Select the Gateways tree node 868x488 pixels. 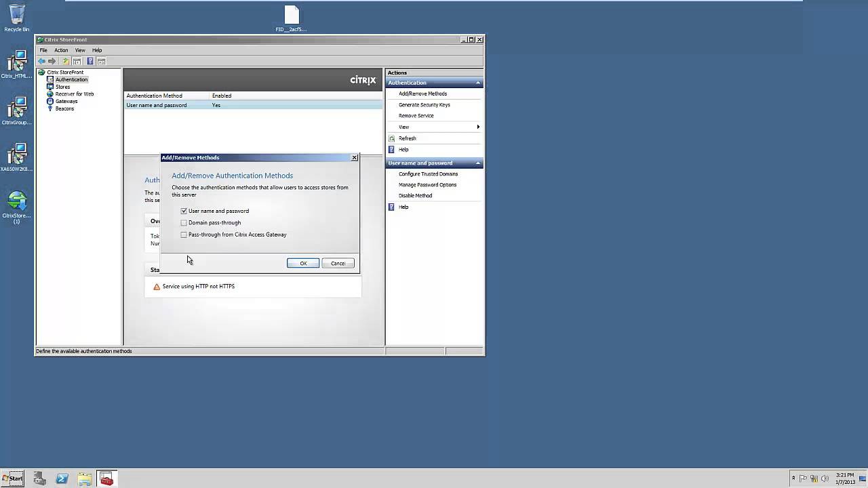click(x=66, y=101)
